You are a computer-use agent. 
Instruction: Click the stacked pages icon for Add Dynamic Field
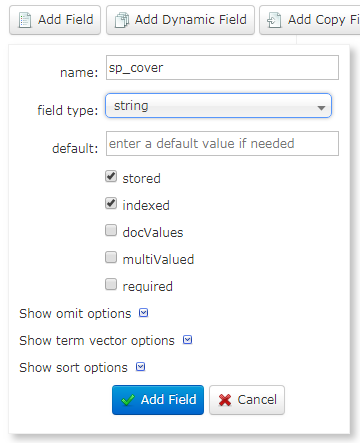tap(122, 20)
